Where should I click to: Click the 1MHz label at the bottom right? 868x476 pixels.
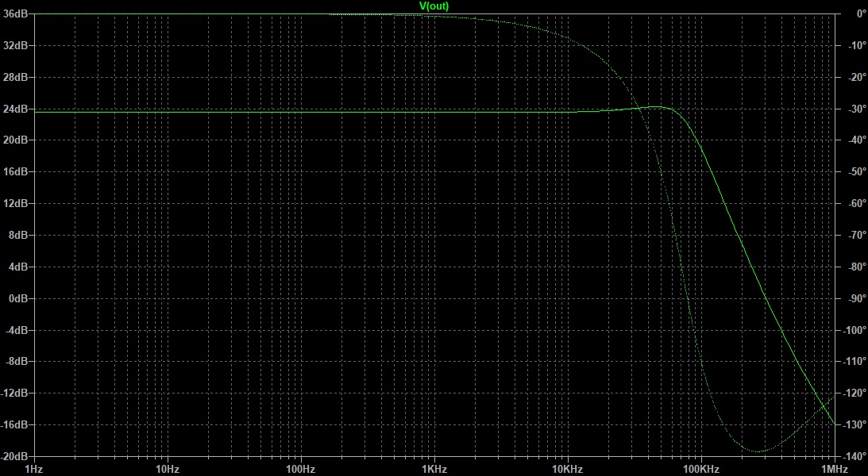pyautogui.click(x=832, y=467)
